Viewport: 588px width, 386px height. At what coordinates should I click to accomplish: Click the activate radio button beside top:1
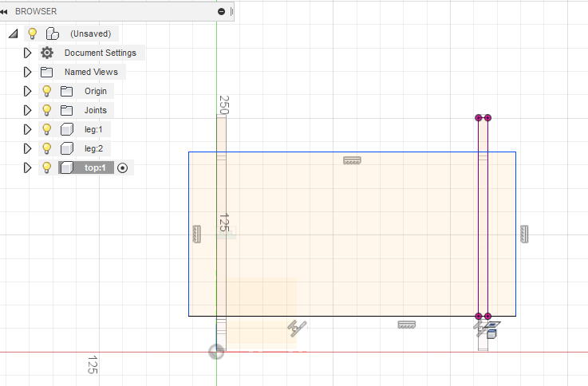coord(122,168)
